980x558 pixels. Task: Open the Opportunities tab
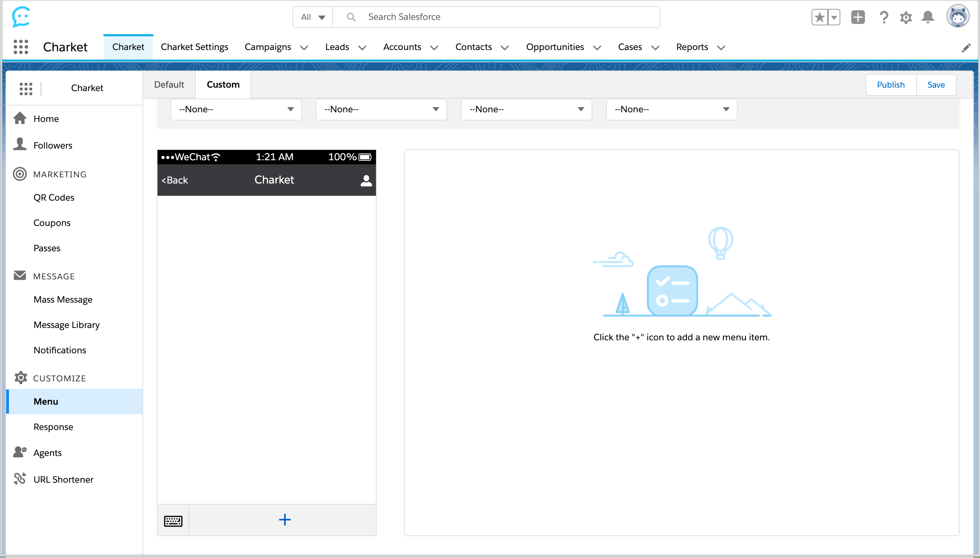tap(555, 47)
